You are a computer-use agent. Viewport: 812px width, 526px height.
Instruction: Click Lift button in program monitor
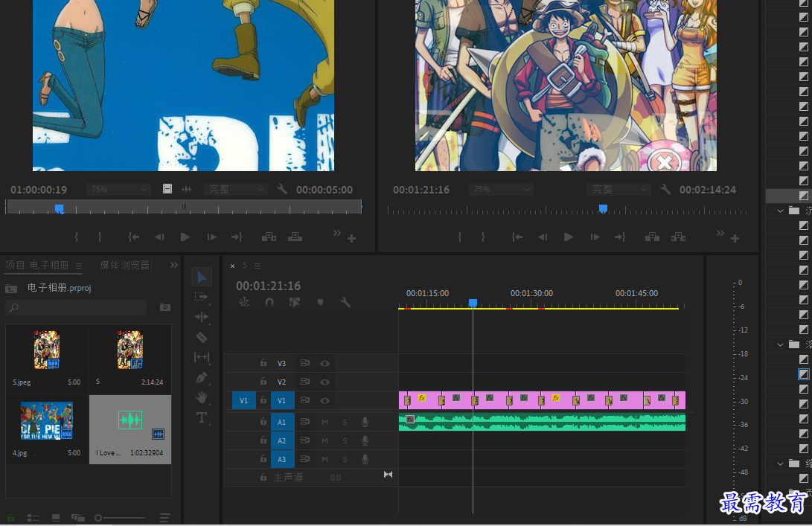click(652, 237)
